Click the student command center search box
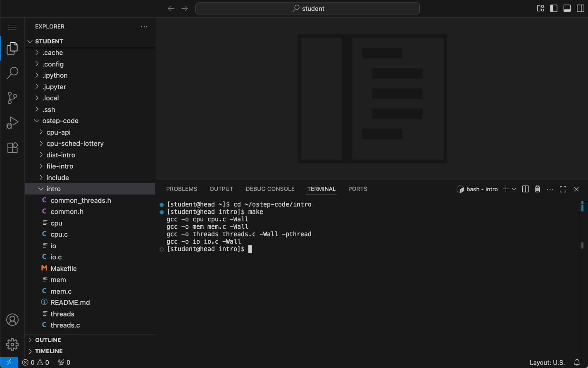Image resolution: width=588 pixels, height=368 pixels. click(307, 8)
